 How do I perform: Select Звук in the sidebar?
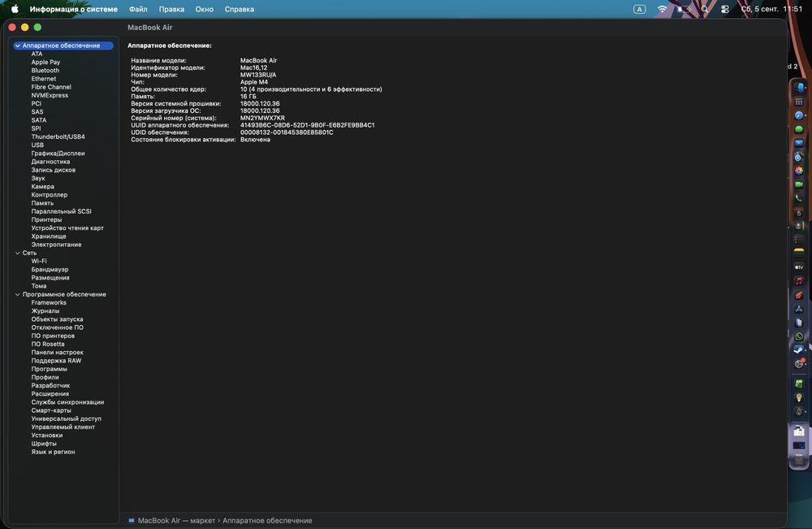[x=38, y=178]
